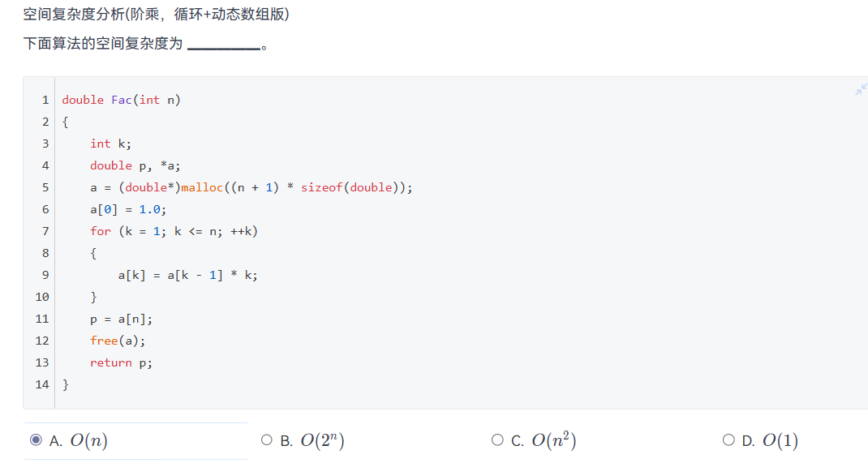Select option D radio button O(1)
The width and height of the screenshot is (868, 463).
pos(728,439)
